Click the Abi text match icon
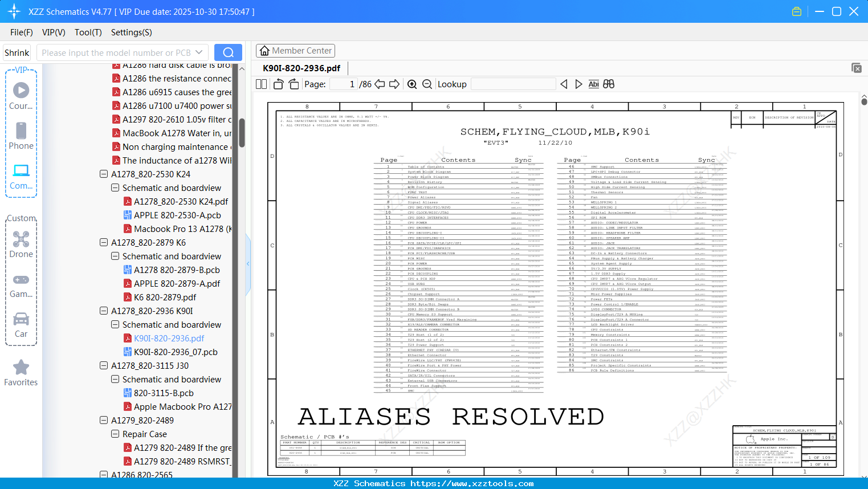This screenshot has width=868, height=489. [x=594, y=84]
